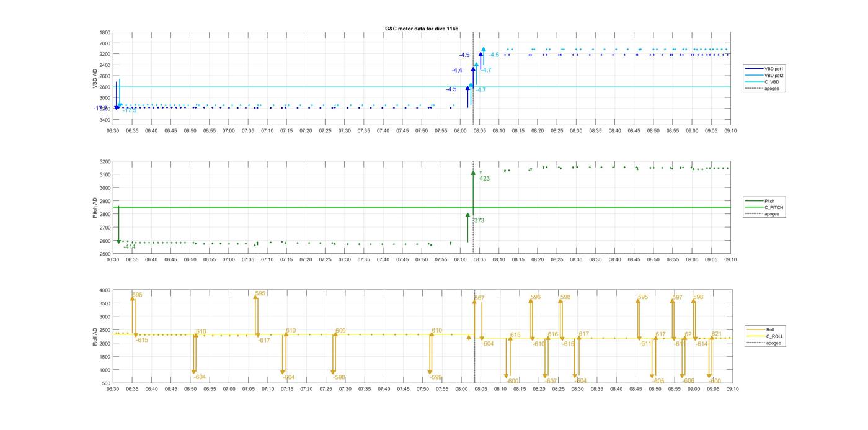
Task: Select the 'Pitch AD' y-axis label
Action: 95,208
